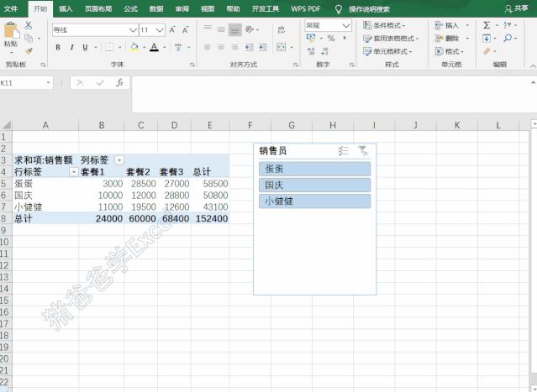Viewport: 537px width, 392px height.
Task: Increase indent icon
Action: [x=263, y=47]
